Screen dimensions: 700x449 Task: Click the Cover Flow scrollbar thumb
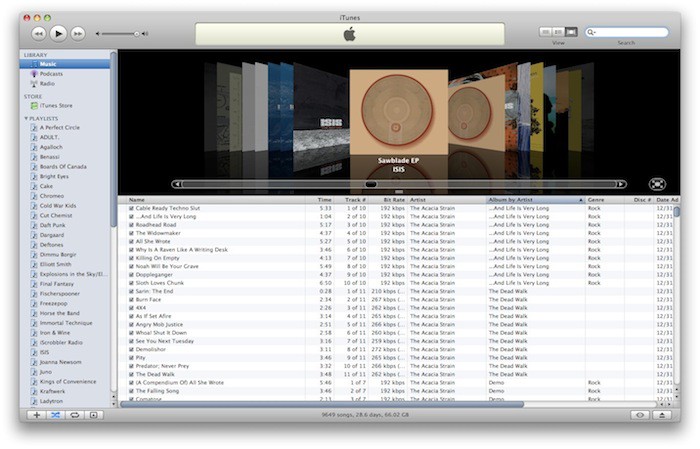(371, 184)
